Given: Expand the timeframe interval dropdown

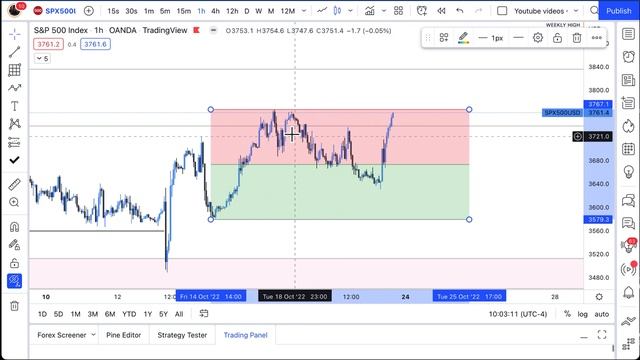Looking at the screenshot, I should 304,11.
